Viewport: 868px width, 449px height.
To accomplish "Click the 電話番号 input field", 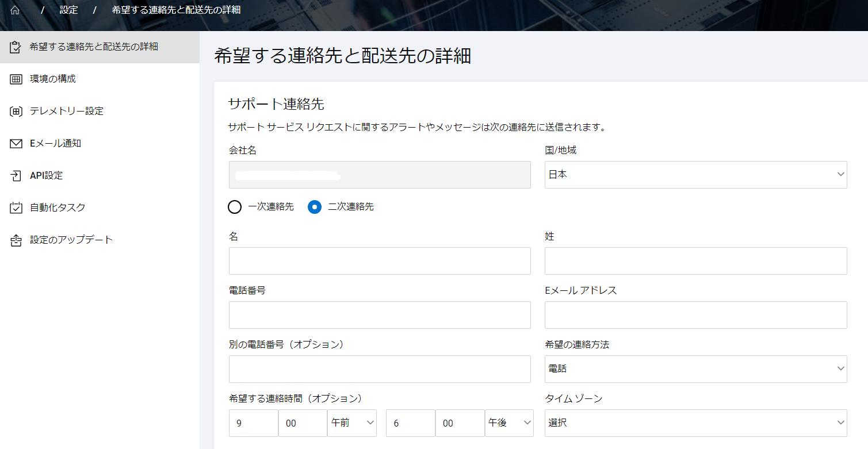I will pos(380,315).
